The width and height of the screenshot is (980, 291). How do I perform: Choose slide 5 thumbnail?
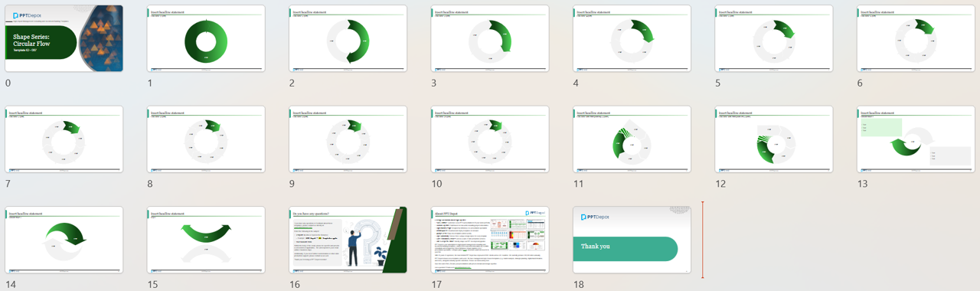[774, 38]
